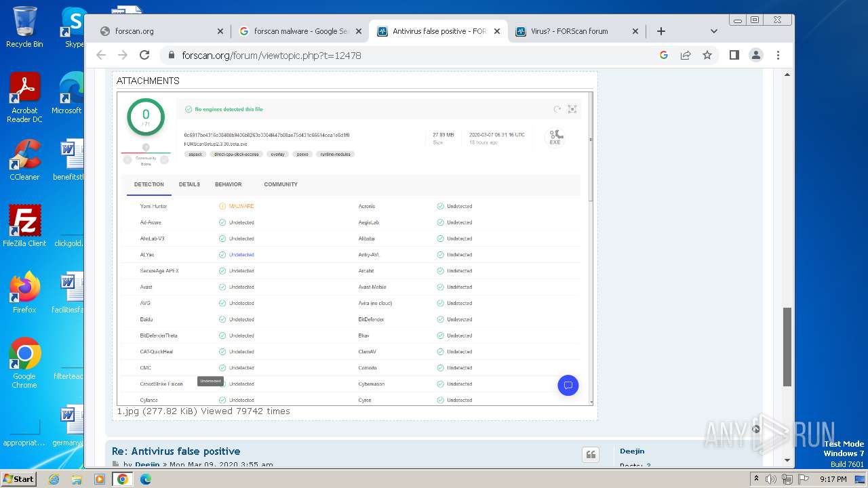Open File Explorer from the taskbar
This screenshot has height=488, width=868.
[x=77, y=479]
